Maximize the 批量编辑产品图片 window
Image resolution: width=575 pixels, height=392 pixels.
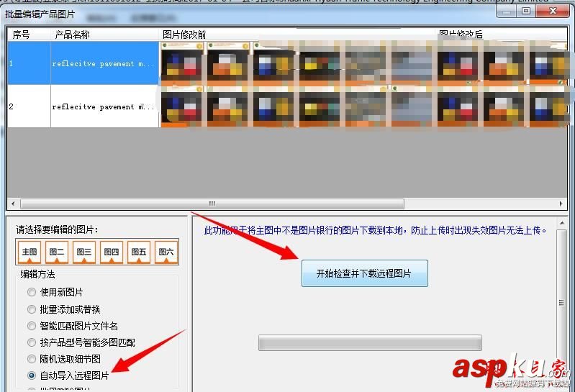(x=526, y=11)
